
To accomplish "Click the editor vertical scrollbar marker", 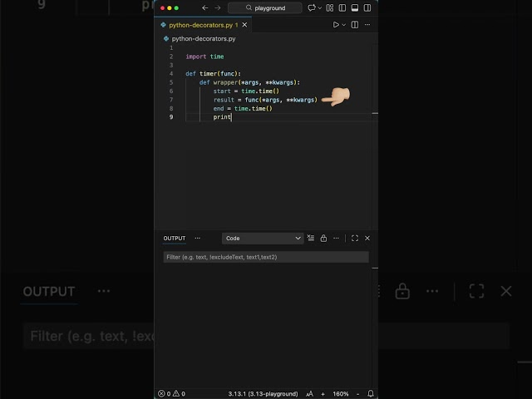I will coord(375,113).
